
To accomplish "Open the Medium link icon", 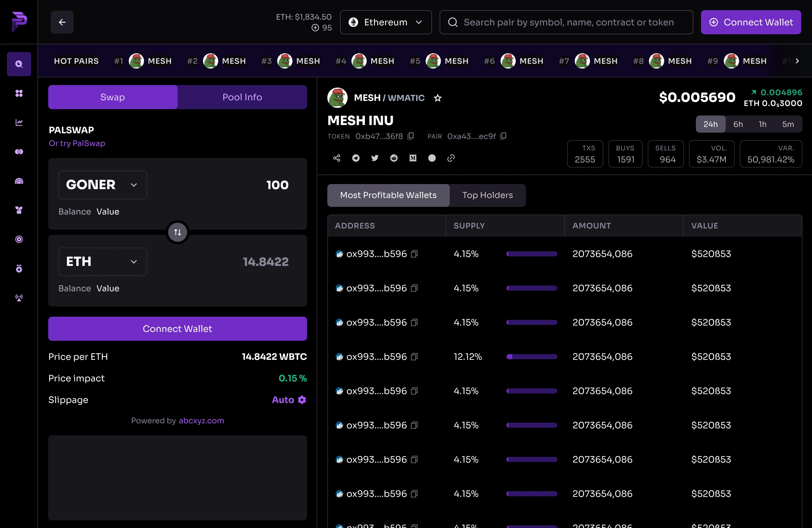I will click(x=413, y=158).
